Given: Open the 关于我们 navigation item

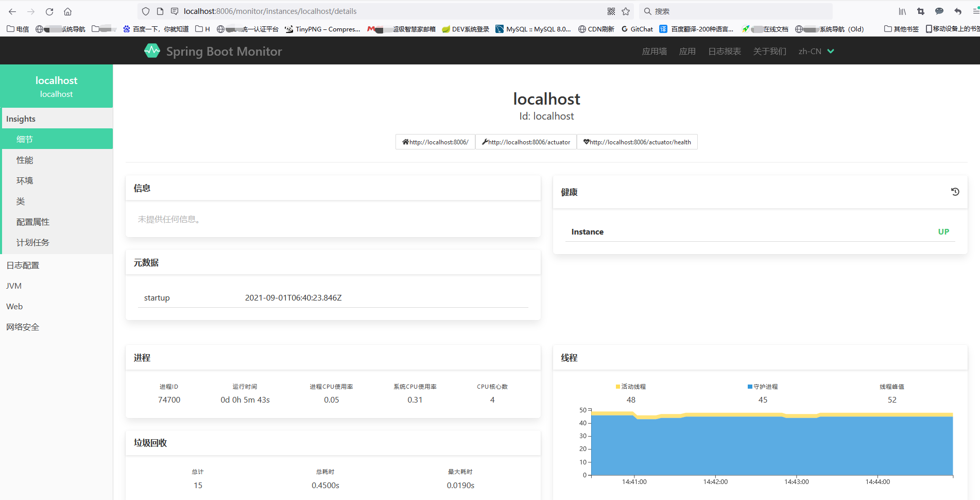Looking at the screenshot, I should (x=769, y=51).
